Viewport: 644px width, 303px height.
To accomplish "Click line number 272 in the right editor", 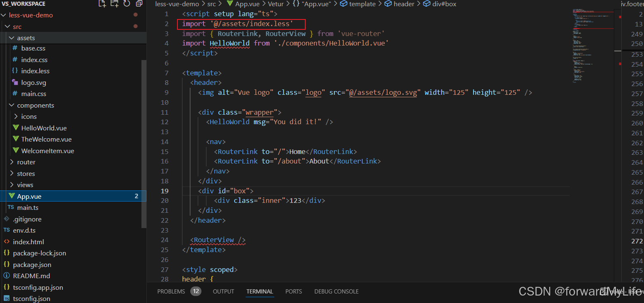I will (637, 241).
